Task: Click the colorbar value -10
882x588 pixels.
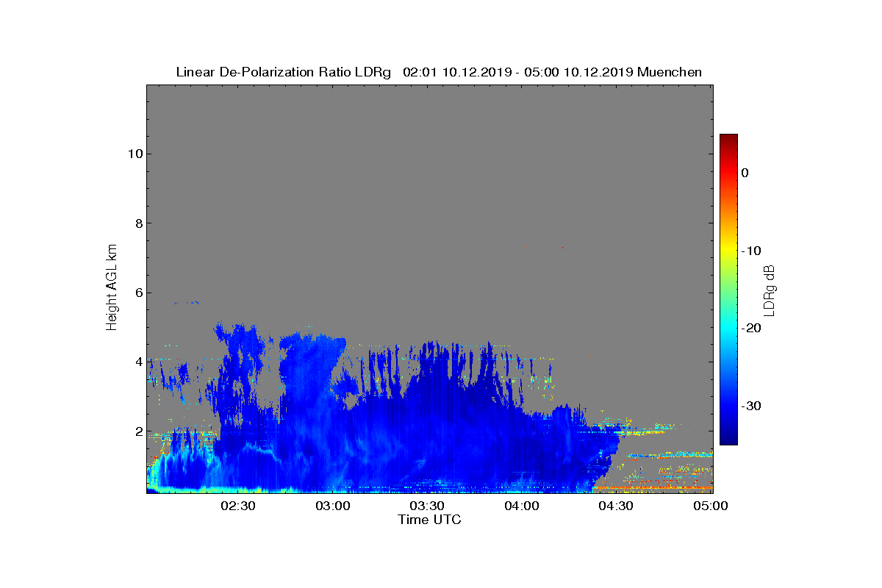Action: (x=750, y=251)
